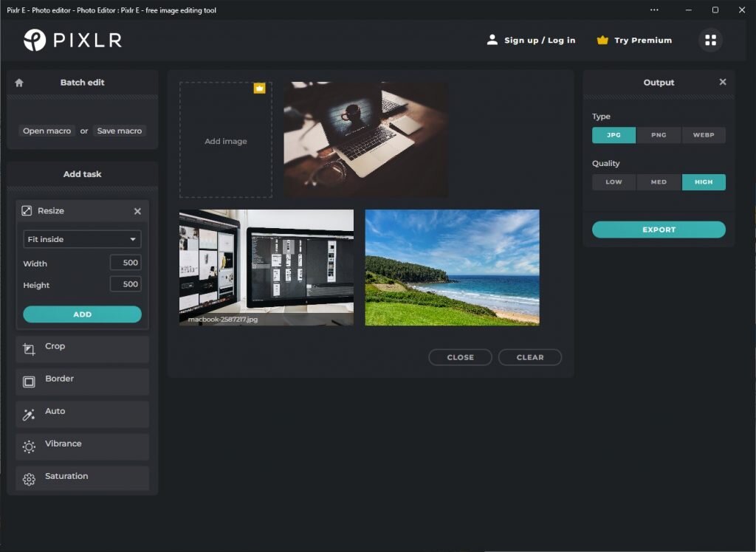Image resolution: width=756 pixels, height=552 pixels.
Task: Select PNG as output type
Action: 658,135
